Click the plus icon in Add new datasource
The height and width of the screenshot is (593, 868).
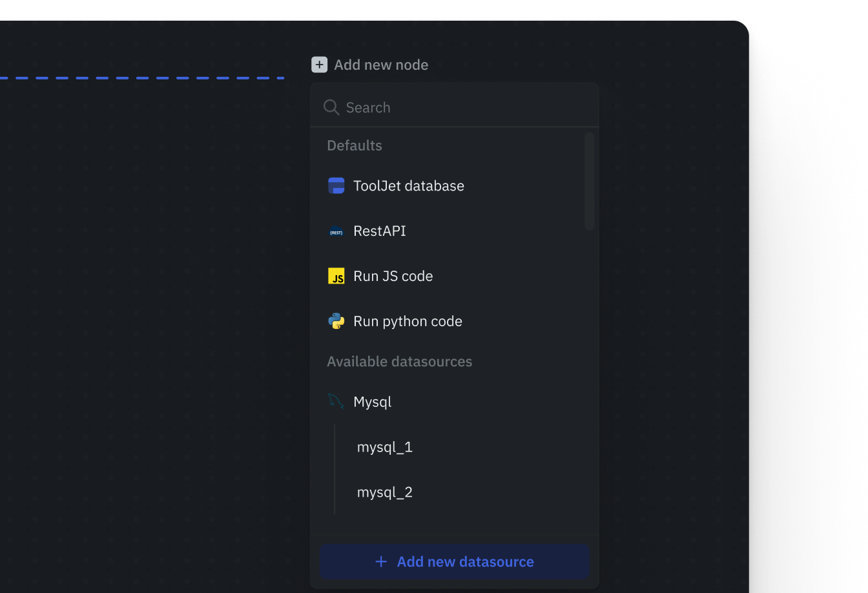[x=381, y=562]
